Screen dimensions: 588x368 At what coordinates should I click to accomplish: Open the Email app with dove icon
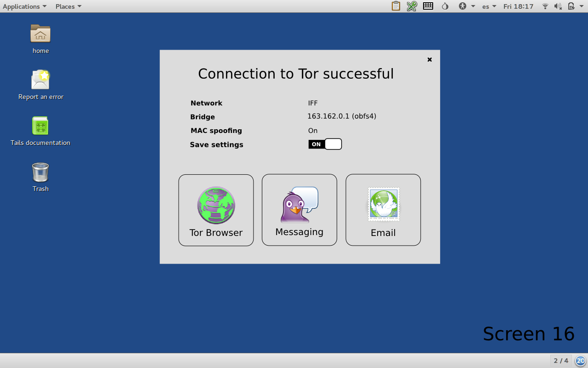[x=383, y=210]
